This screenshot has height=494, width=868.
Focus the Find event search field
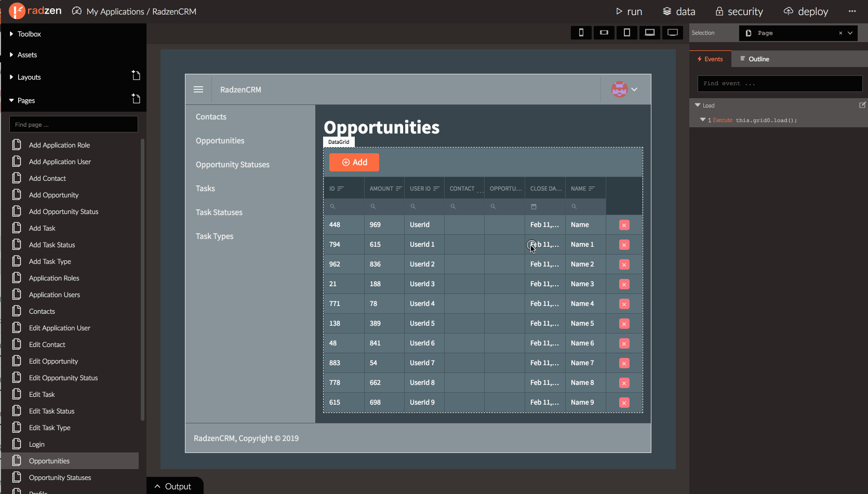tap(780, 84)
